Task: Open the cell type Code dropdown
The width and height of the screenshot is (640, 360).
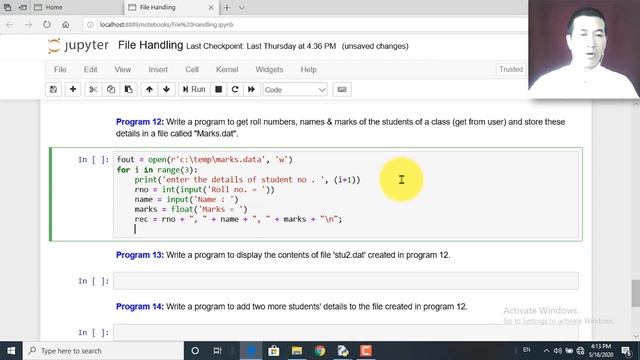Action: [x=295, y=90]
